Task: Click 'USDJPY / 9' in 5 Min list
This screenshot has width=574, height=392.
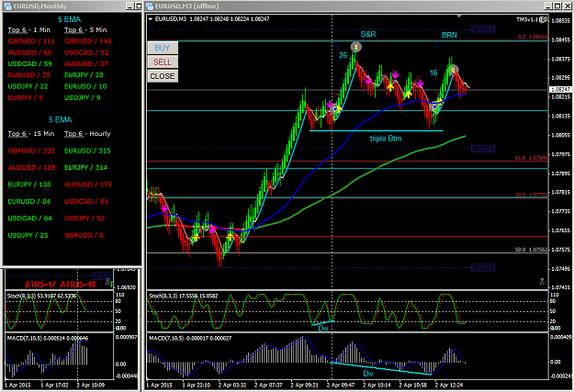Action: click(x=83, y=97)
